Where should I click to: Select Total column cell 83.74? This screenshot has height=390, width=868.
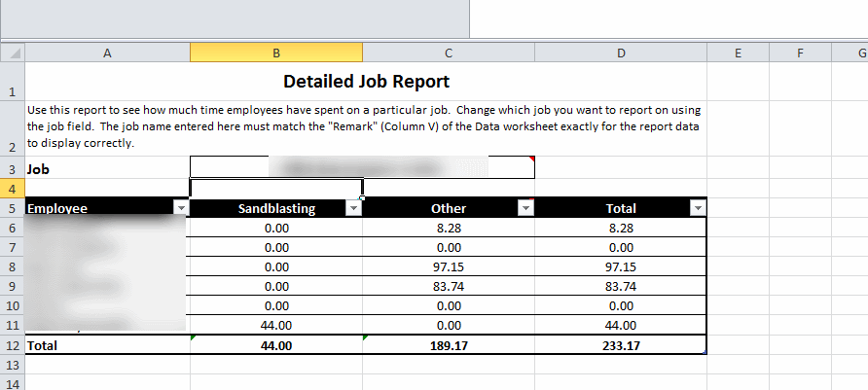coord(621,286)
